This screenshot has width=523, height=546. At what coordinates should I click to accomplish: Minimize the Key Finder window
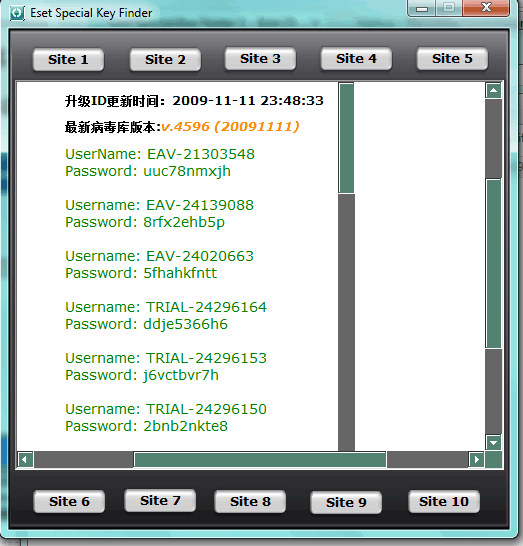coord(422,8)
